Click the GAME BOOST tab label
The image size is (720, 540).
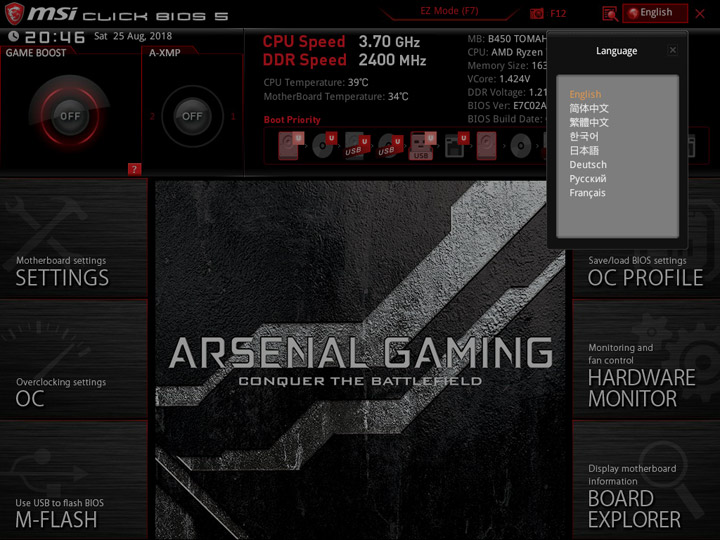pos(36,53)
